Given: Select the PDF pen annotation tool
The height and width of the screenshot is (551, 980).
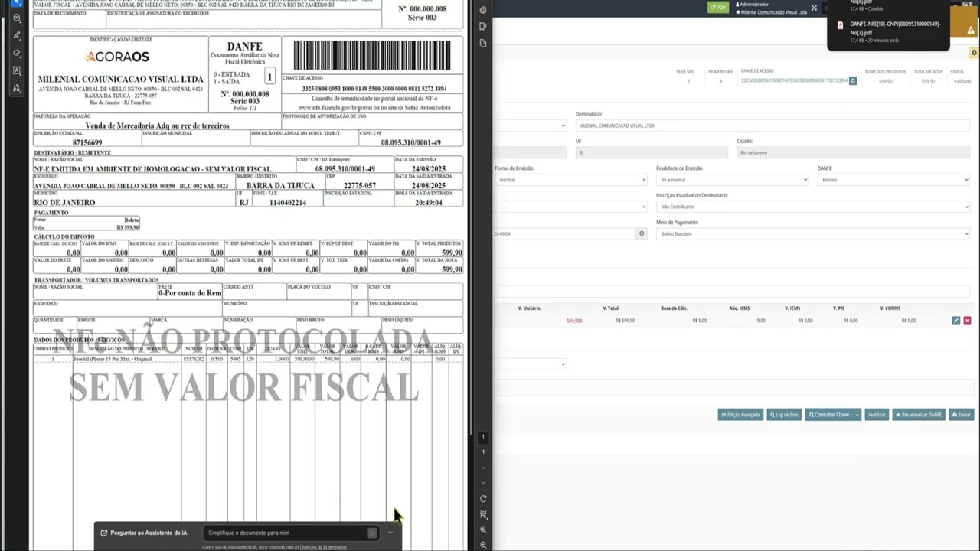Looking at the screenshot, I should (17, 36).
